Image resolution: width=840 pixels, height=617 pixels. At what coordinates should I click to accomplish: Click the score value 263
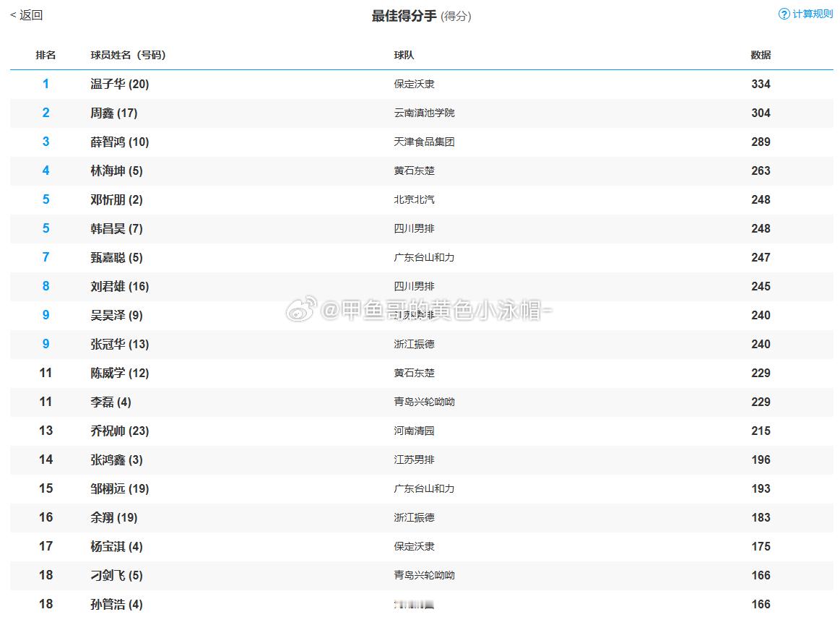click(761, 171)
